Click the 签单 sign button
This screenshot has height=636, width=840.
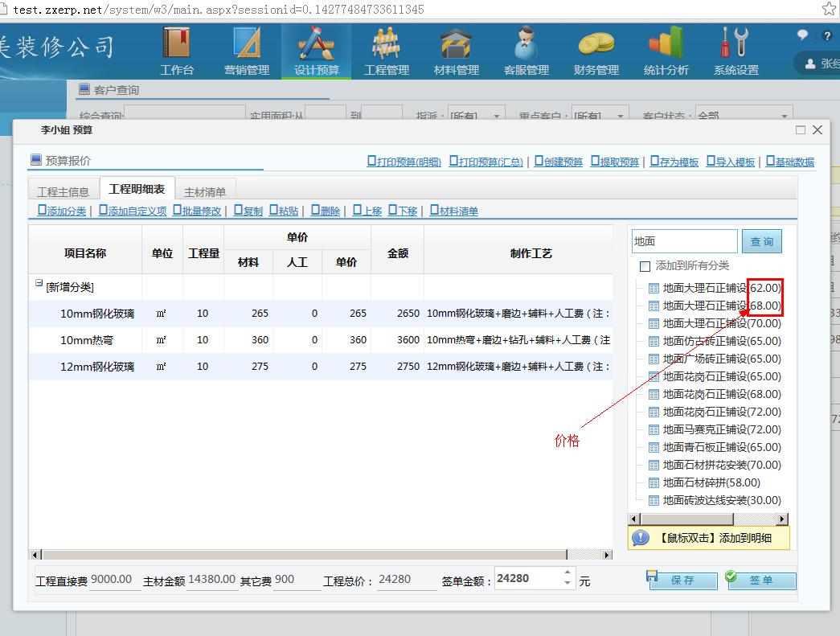click(760, 581)
